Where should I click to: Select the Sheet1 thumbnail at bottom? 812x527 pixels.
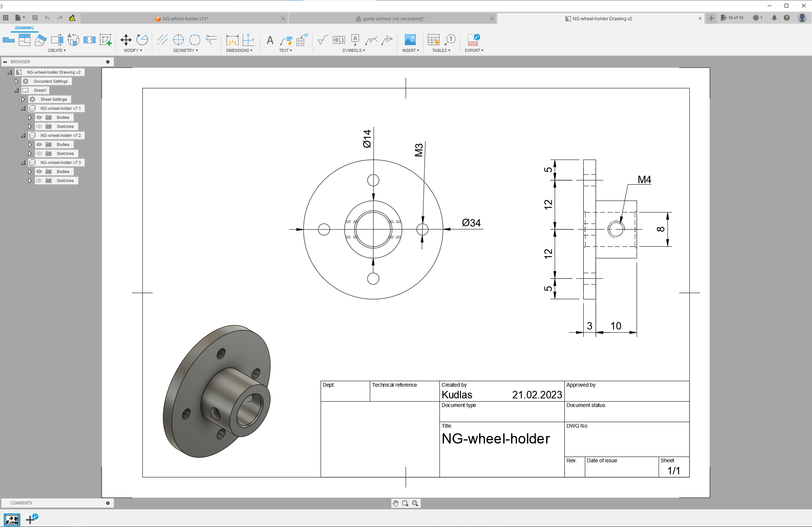tap(12, 520)
